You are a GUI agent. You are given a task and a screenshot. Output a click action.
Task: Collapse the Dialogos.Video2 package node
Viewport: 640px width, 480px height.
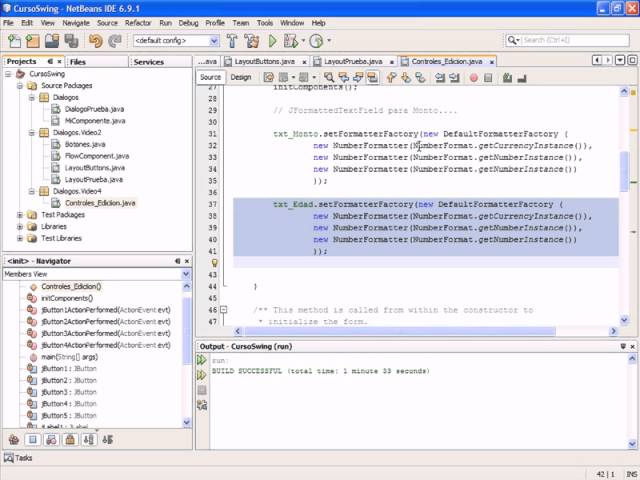pyautogui.click(x=33, y=132)
